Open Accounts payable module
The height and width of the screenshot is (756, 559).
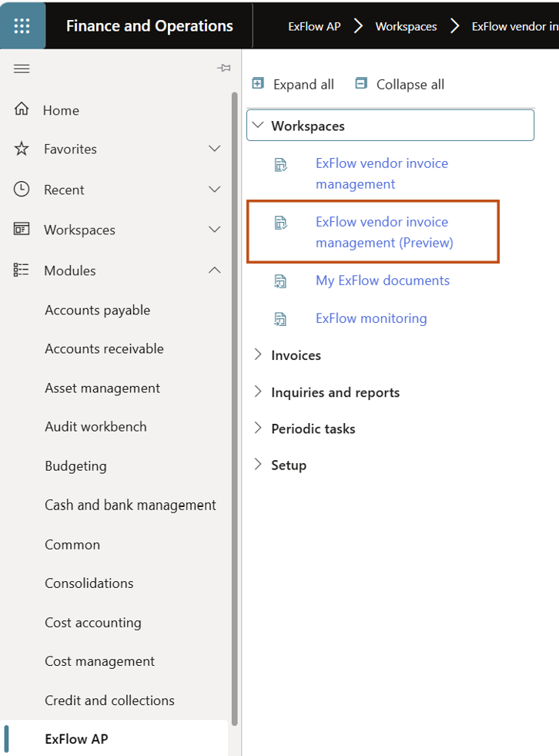[97, 310]
